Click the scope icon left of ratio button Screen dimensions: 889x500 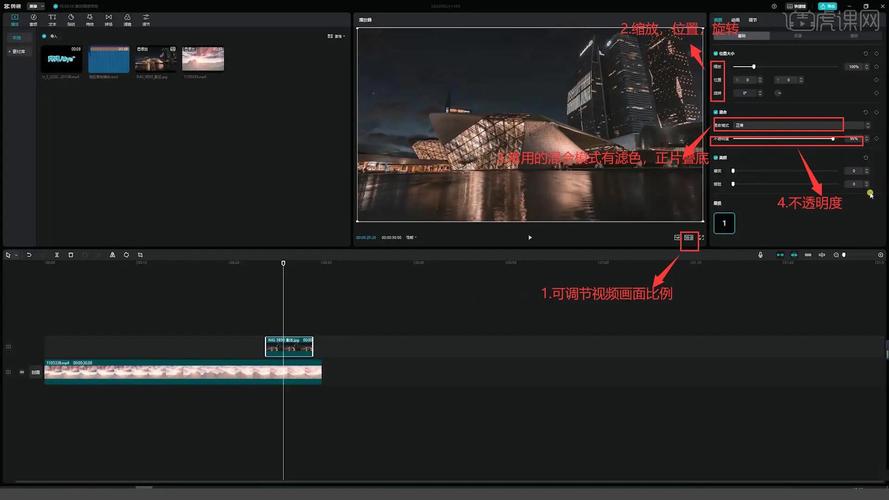coord(677,238)
